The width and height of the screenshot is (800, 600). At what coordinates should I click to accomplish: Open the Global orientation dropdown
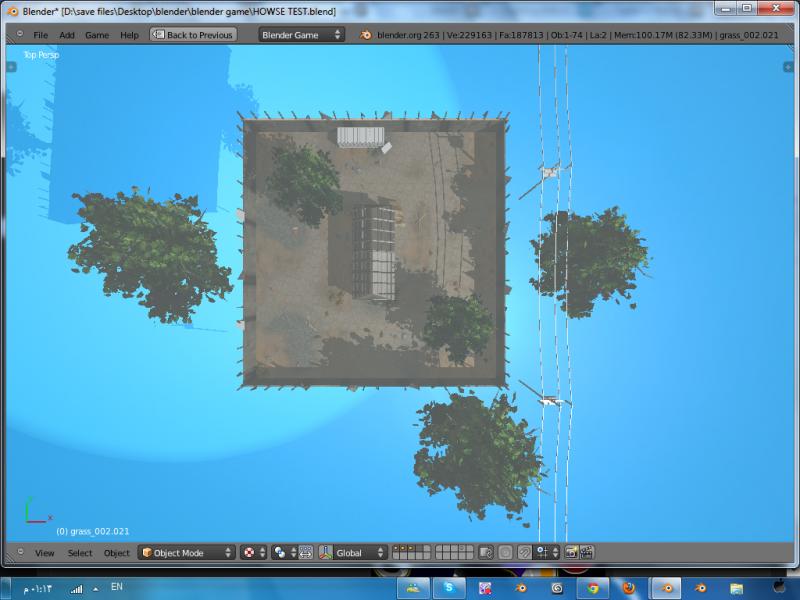coord(360,553)
